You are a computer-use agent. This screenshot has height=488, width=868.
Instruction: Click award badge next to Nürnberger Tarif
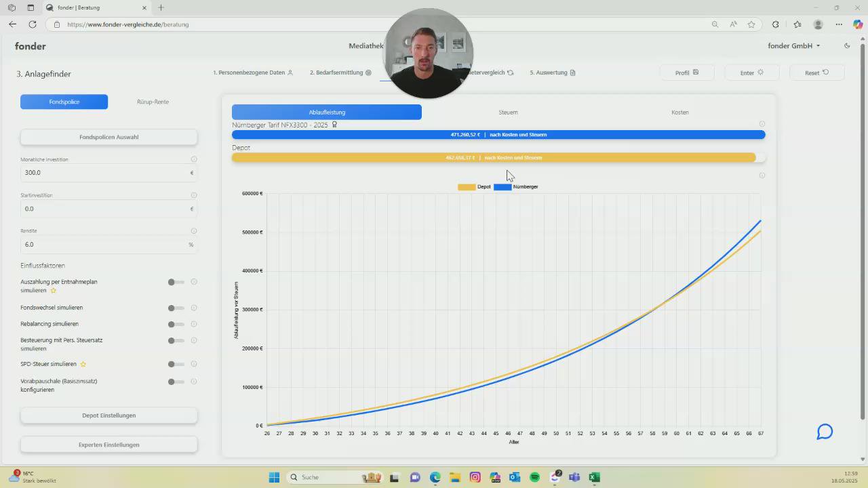click(x=334, y=125)
